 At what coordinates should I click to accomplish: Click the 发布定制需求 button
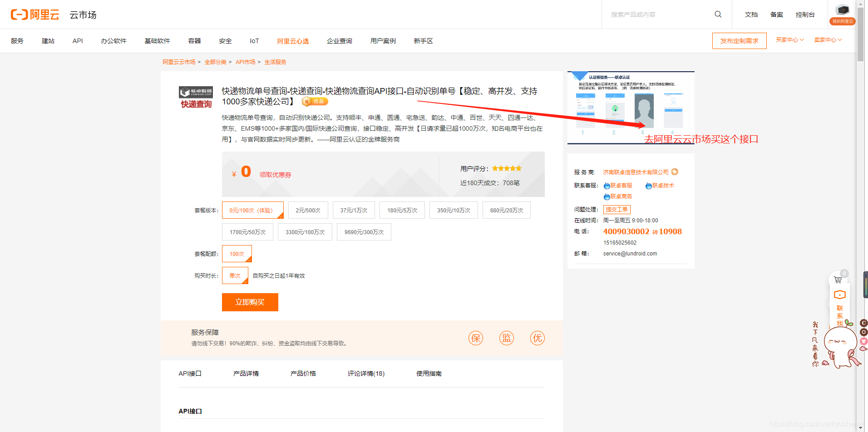pyautogui.click(x=740, y=41)
